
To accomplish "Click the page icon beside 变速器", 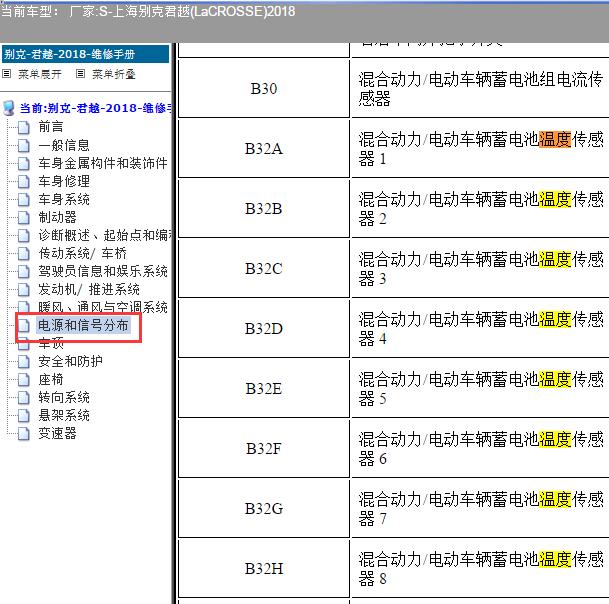I will click(x=24, y=433).
